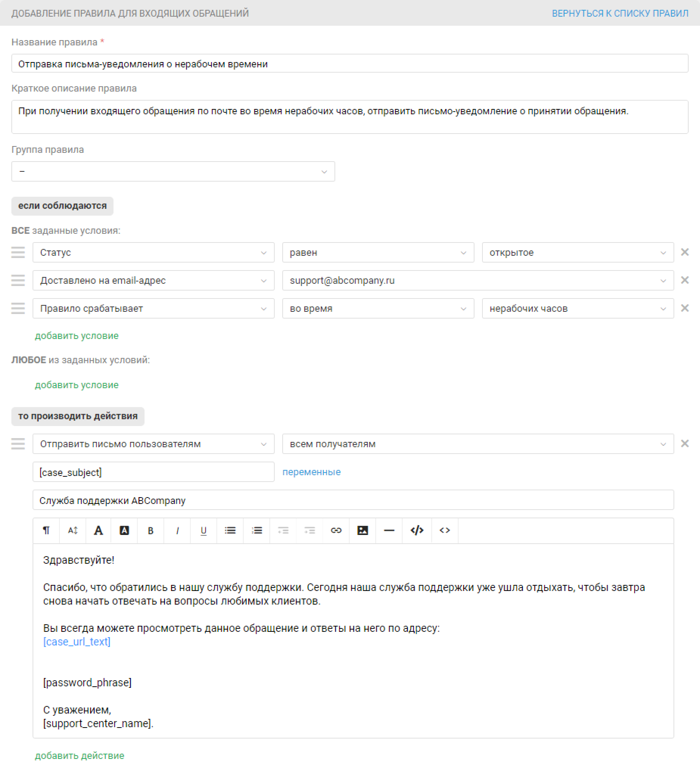The width and height of the screenshot is (700, 765).
Task: Click добавить действие link
Action: pos(80,756)
